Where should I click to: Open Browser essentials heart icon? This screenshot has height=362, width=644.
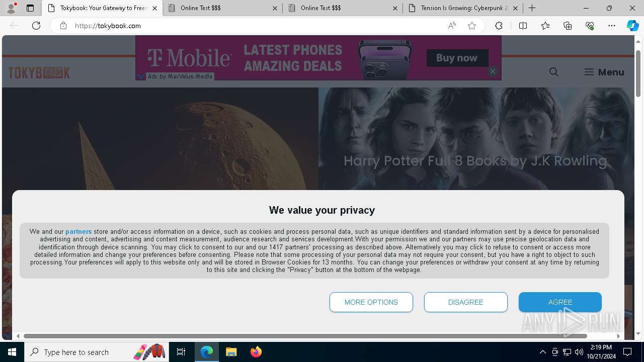[x=590, y=26]
